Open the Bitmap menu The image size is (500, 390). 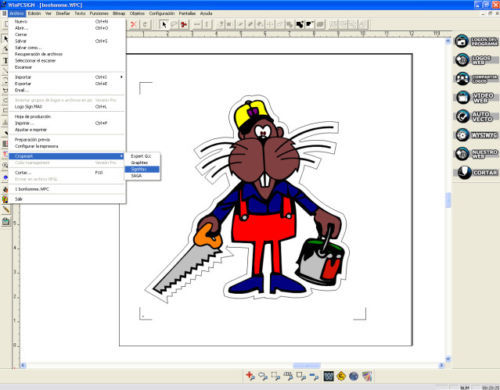[119, 13]
